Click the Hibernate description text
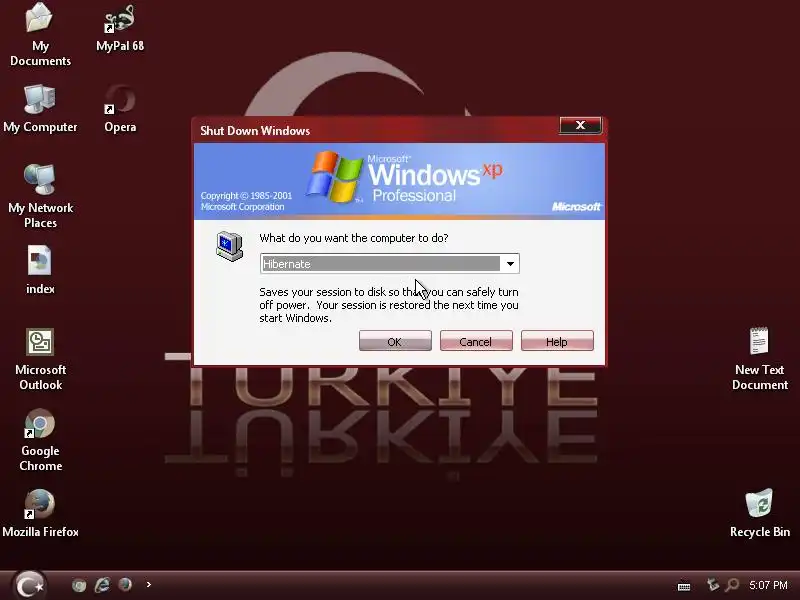 click(x=389, y=305)
